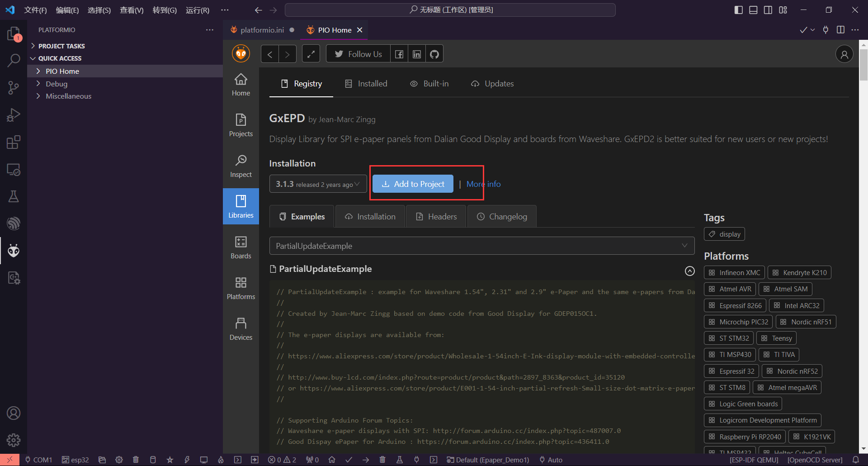Screen dimensions: 868x466
Task: Collapse QUICK ACCESS section
Action: point(125,58)
